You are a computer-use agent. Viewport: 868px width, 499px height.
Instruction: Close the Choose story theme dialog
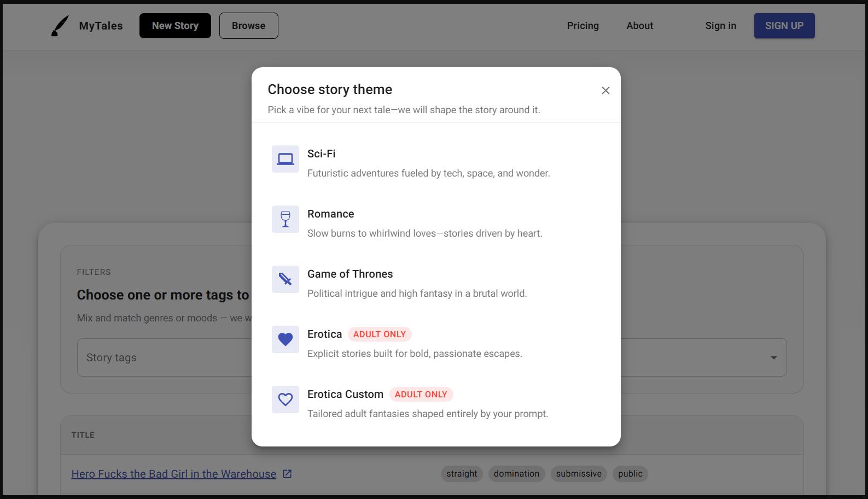tap(605, 91)
